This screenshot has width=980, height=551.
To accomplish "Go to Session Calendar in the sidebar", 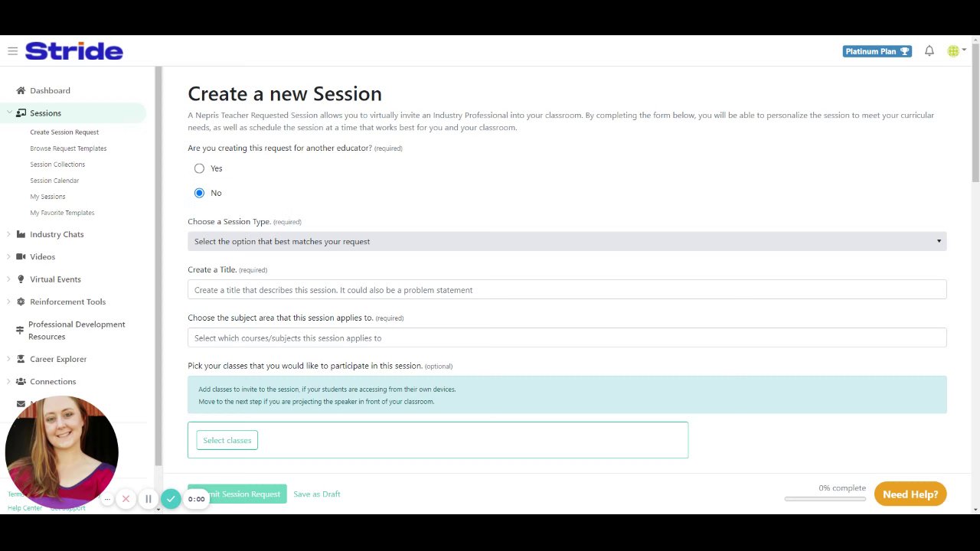I will tap(54, 181).
